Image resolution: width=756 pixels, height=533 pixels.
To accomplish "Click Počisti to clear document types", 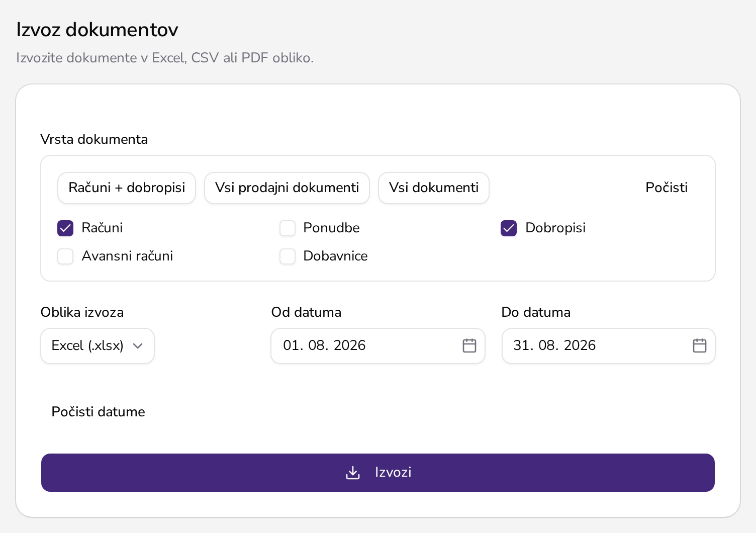I will tap(667, 188).
